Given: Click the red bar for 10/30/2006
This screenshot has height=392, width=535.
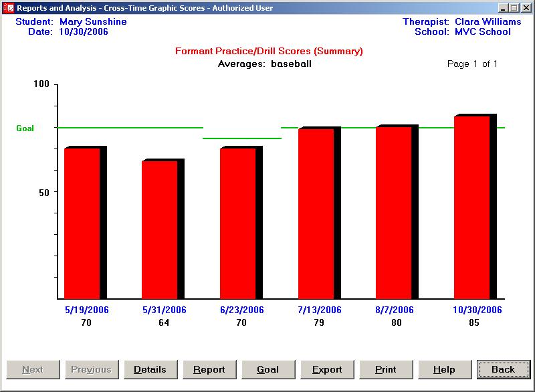Looking at the screenshot, I should tap(472, 207).
